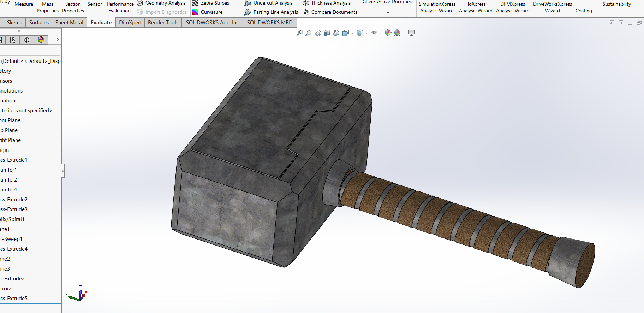644x313 pixels.
Task: Click the feature tree filter field
Action: point(30,50)
